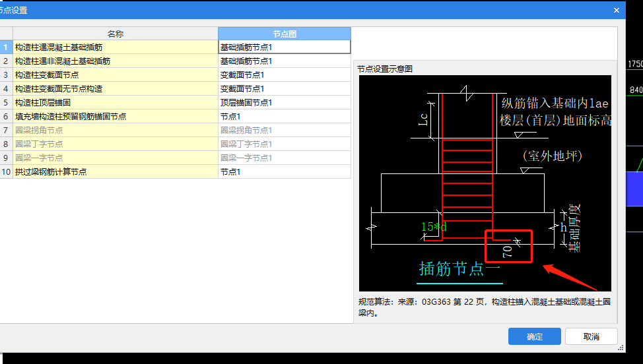This screenshot has height=364, width=643.
Task: Click the 纵筋锚入基础内lae label in diagram
Action: pyautogui.click(x=555, y=103)
